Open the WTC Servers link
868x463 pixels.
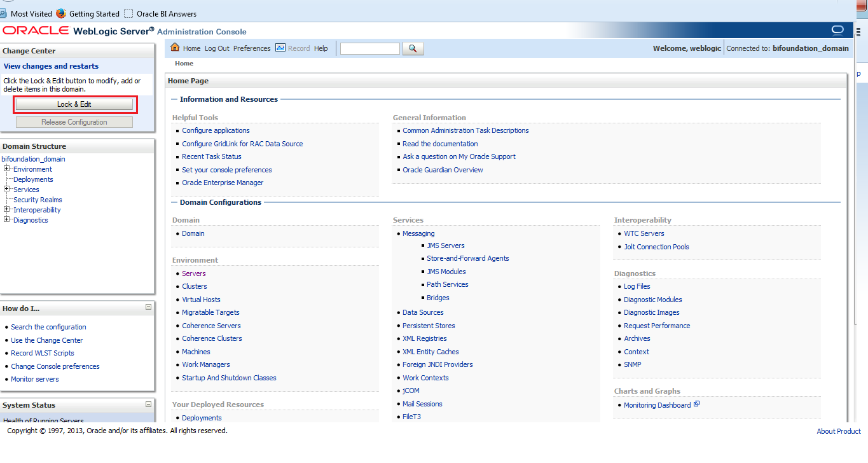pos(644,233)
